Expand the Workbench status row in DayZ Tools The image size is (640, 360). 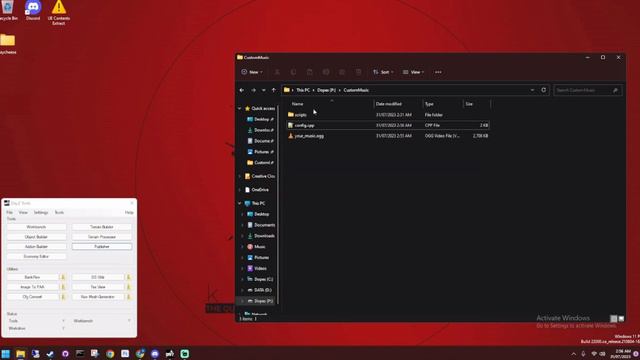pyautogui.click(x=129, y=321)
